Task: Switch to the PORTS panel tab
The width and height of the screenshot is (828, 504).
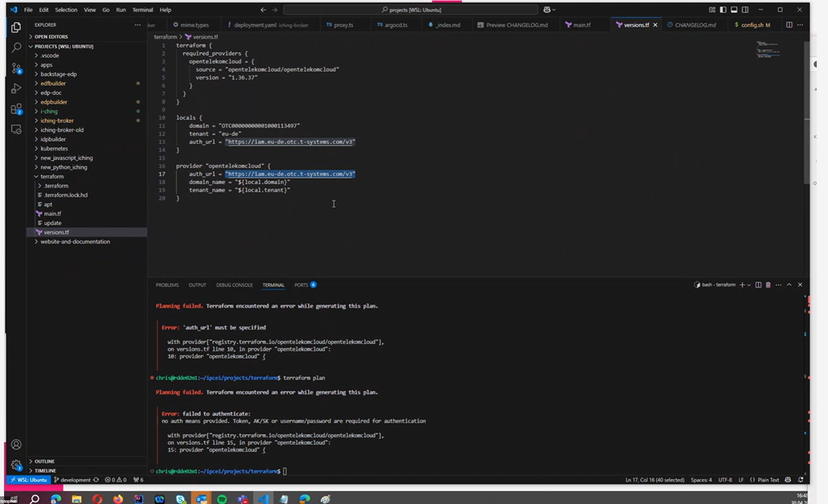Action: [305, 285]
